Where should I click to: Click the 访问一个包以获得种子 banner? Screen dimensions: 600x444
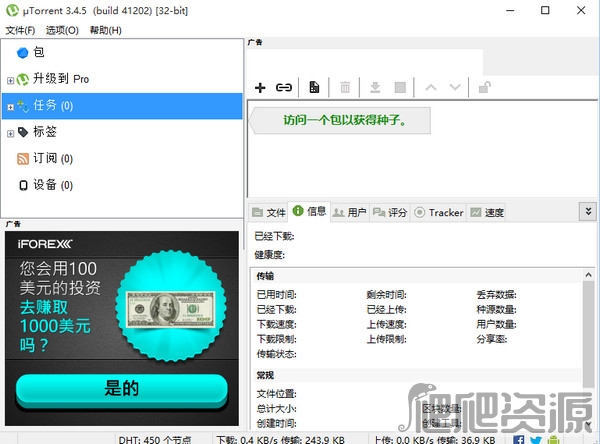pyautogui.click(x=340, y=120)
